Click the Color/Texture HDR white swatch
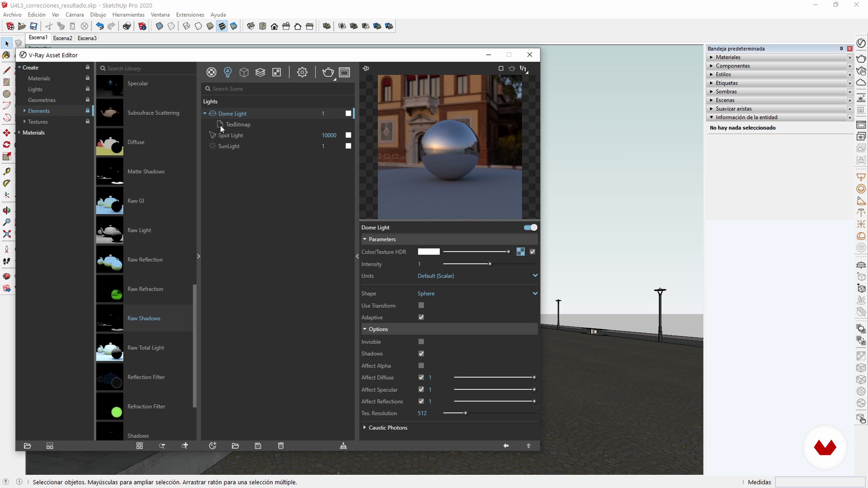This screenshot has height=488, width=868. pyautogui.click(x=429, y=252)
